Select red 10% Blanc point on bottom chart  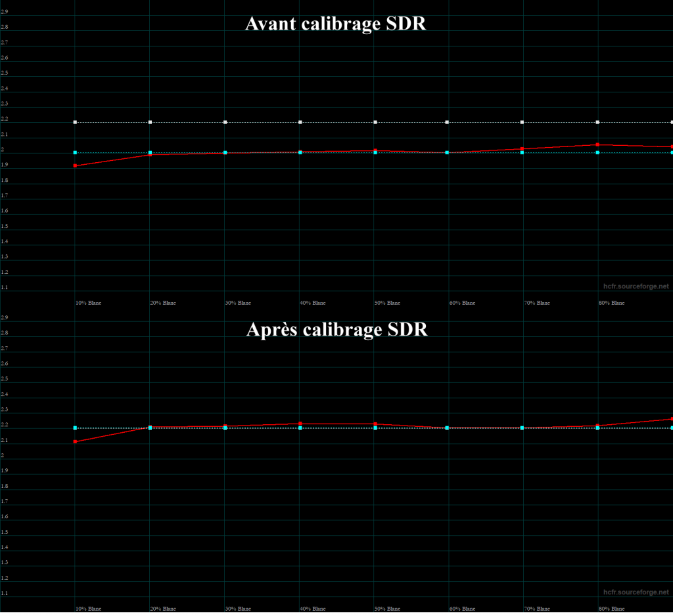(x=75, y=442)
